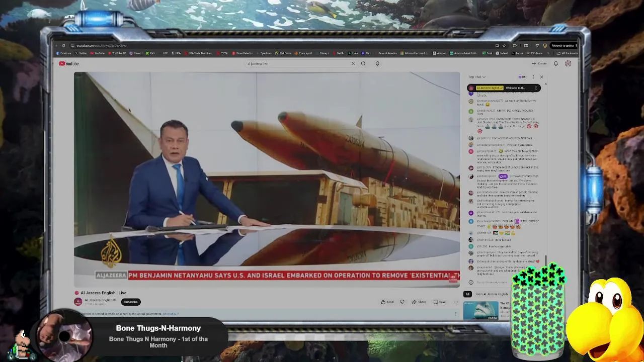Open the Al Jazeera English channel name
This screenshot has height=362, width=644.
[100, 300]
